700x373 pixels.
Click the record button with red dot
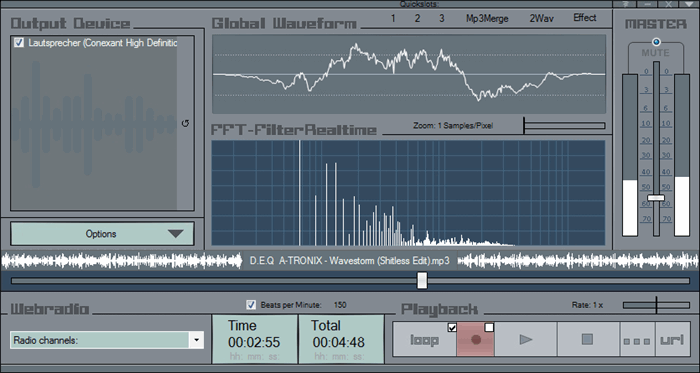click(475, 340)
